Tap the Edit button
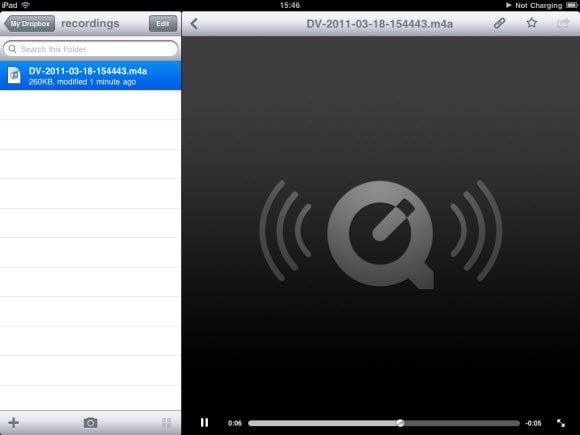The height and width of the screenshot is (435, 580). pyautogui.click(x=163, y=24)
